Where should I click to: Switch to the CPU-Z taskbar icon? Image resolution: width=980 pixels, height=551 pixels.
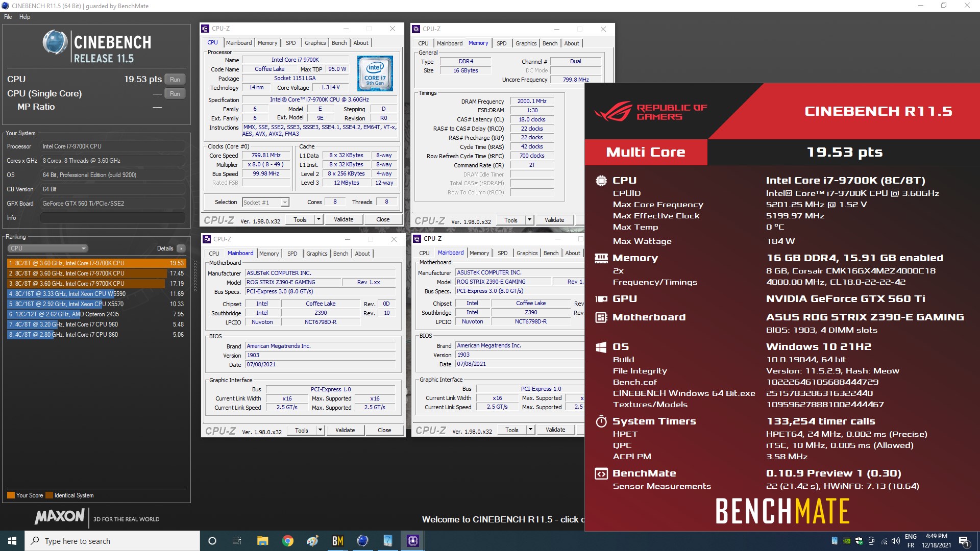413,541
